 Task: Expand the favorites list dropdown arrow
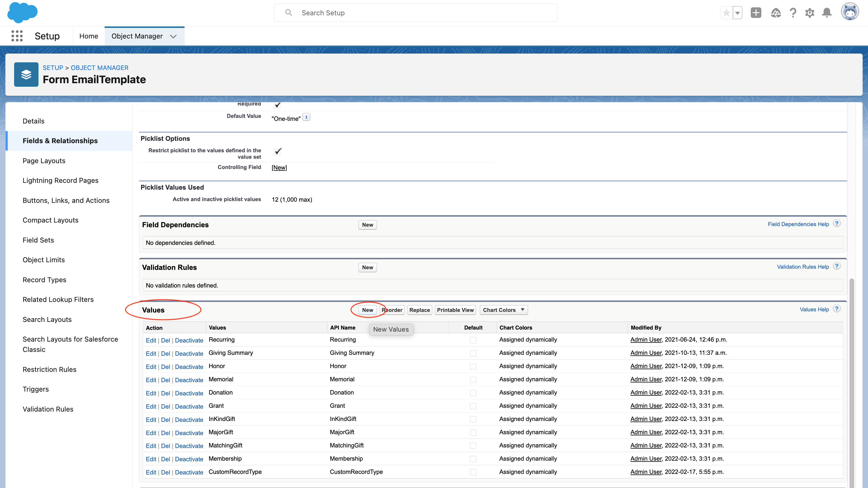[x=737, y=13]
